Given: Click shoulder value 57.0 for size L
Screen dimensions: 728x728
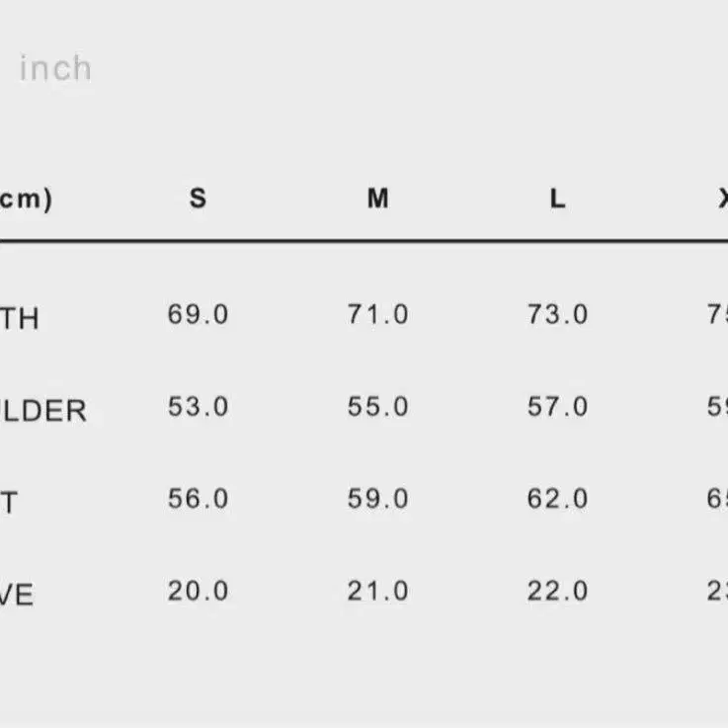Looking at the screenshot, I should pyautogui.click(x=558, y=407).
